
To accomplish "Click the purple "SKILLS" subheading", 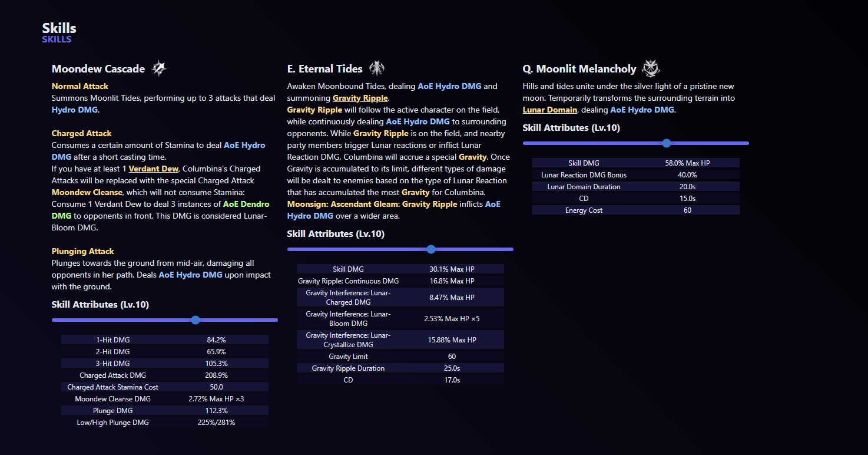I will [57, 39].
